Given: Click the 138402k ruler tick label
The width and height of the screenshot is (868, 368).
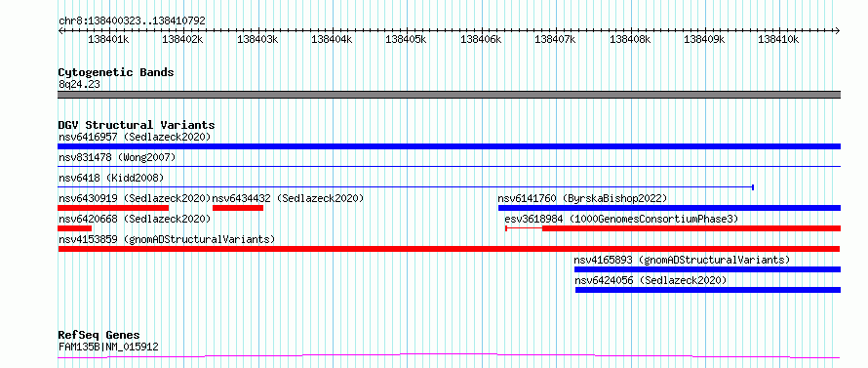Looking at the screenshot, I should 182,39.
